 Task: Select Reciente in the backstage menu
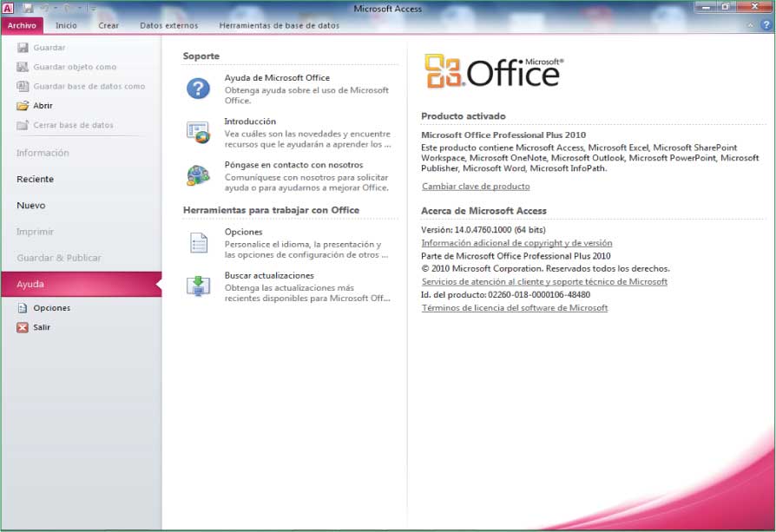[35, 179]
